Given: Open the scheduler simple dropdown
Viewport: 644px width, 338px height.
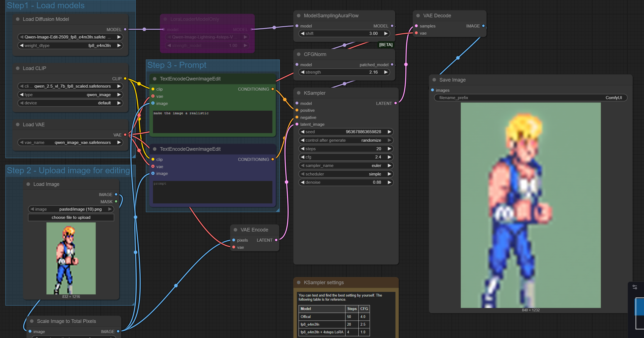Looking at the screenshot, I should click(x=346, y=174).
